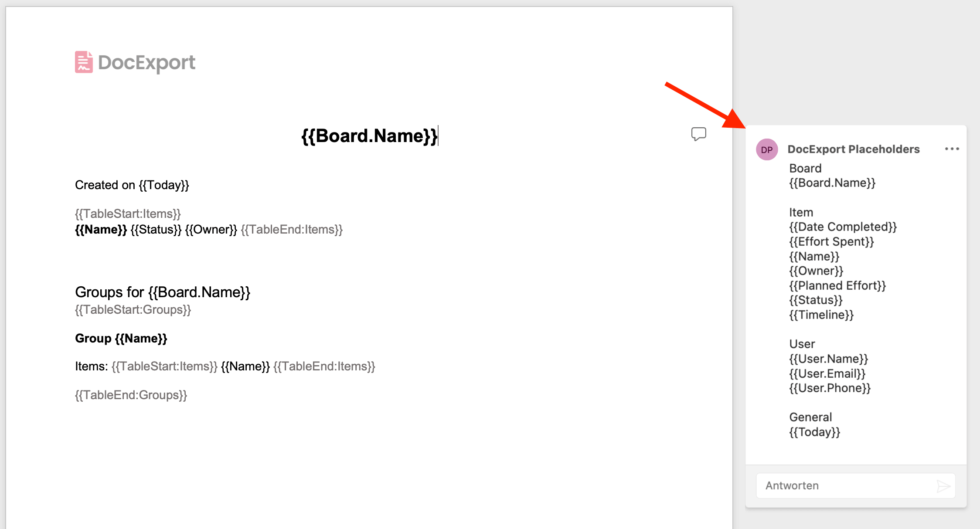Click the DocExport logo in the document

(135, 62)
